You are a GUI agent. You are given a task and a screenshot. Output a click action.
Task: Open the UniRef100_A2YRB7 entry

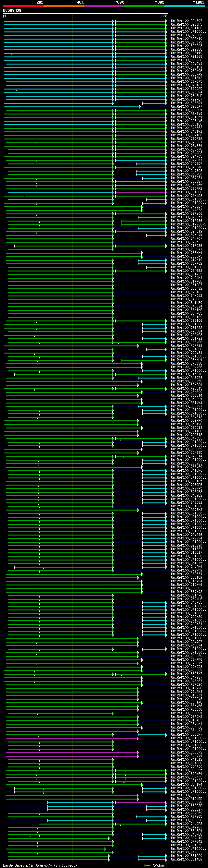[187, 99]
